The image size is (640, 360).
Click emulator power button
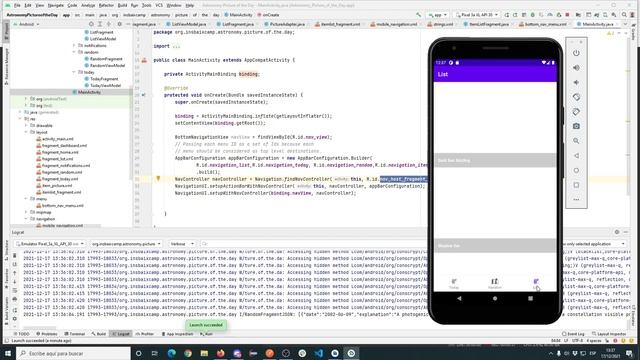point(576,53)
